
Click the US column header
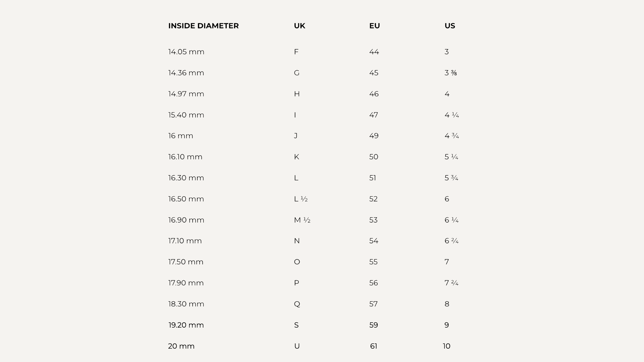coord(449,26)
